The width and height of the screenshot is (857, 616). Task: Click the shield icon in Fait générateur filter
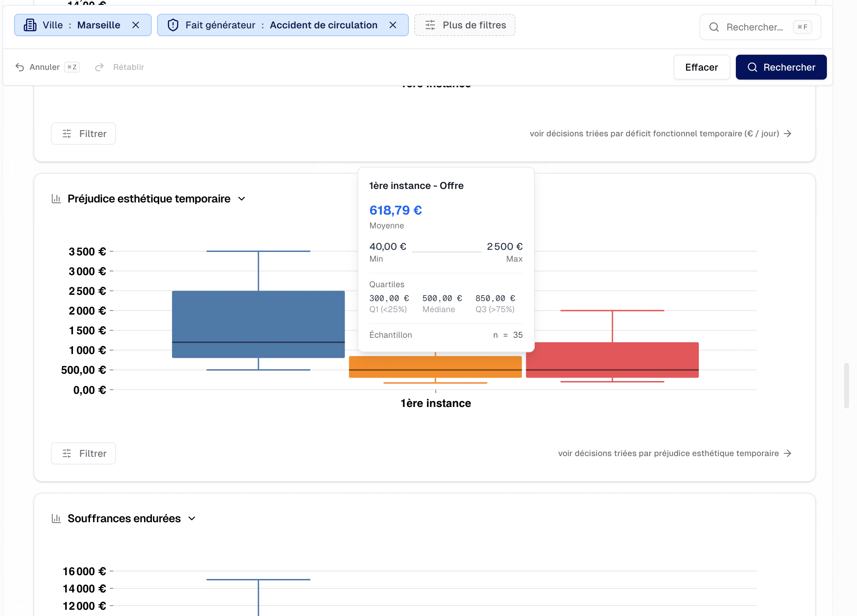coord(173,25)
